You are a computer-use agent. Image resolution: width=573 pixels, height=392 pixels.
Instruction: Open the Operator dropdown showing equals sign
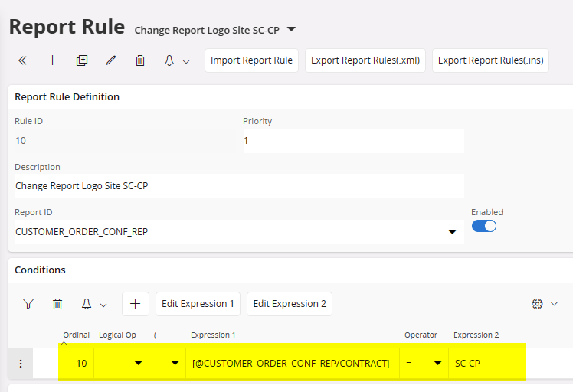437,364
